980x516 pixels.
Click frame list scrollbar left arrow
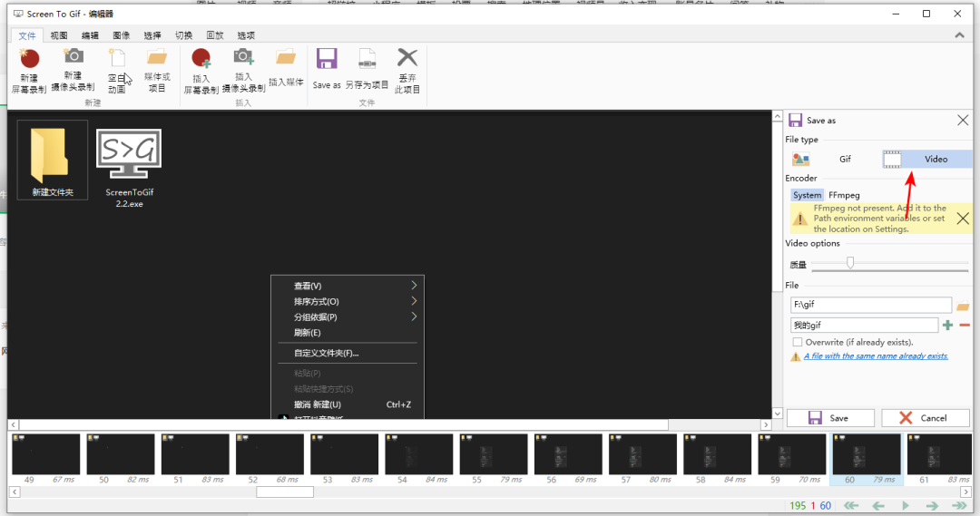click(x=14, y=492)
